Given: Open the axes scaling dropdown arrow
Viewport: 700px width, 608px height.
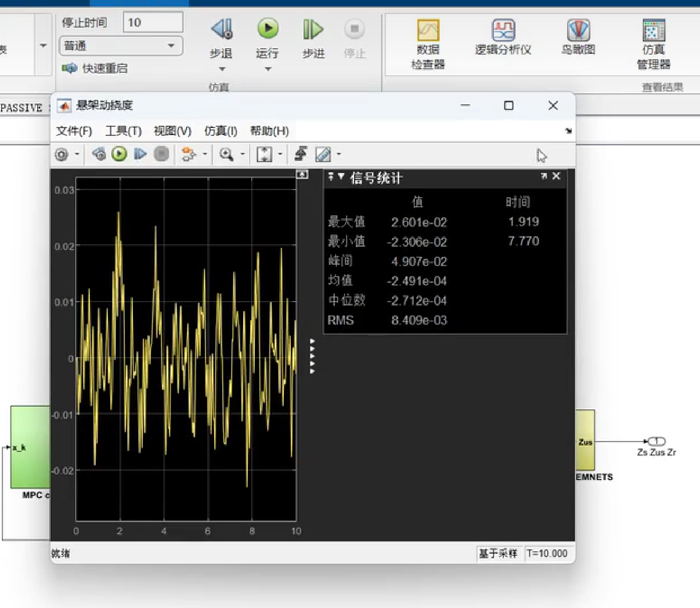Looking at the screenshot, I should tap(280, 154).
